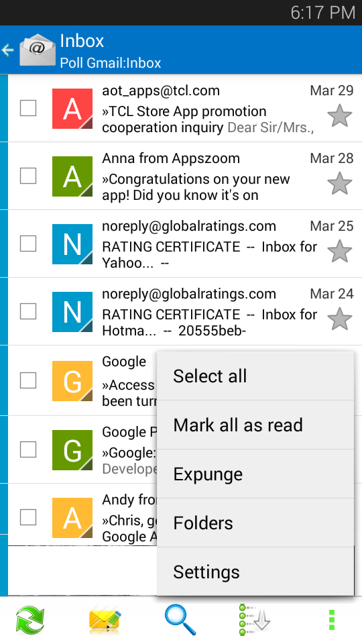Open Congratulations on your new app email

coord(196,187)
